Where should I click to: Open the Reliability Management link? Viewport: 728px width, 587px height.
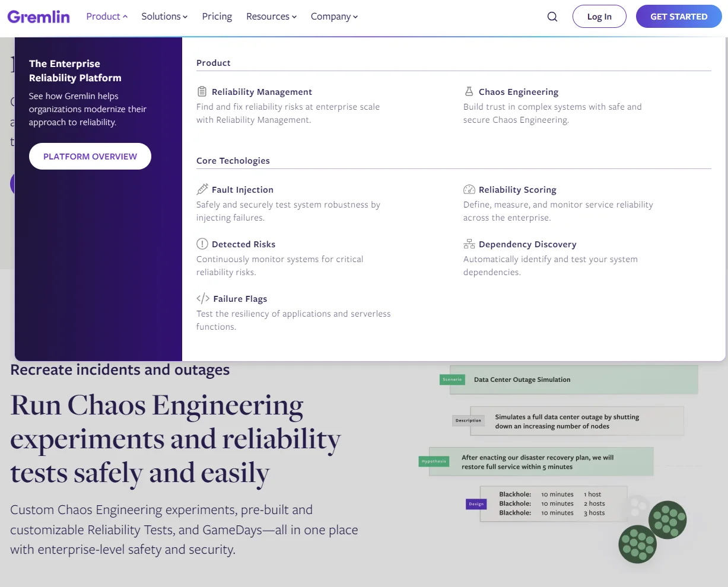pyautogui.click(x=262, y=92)
